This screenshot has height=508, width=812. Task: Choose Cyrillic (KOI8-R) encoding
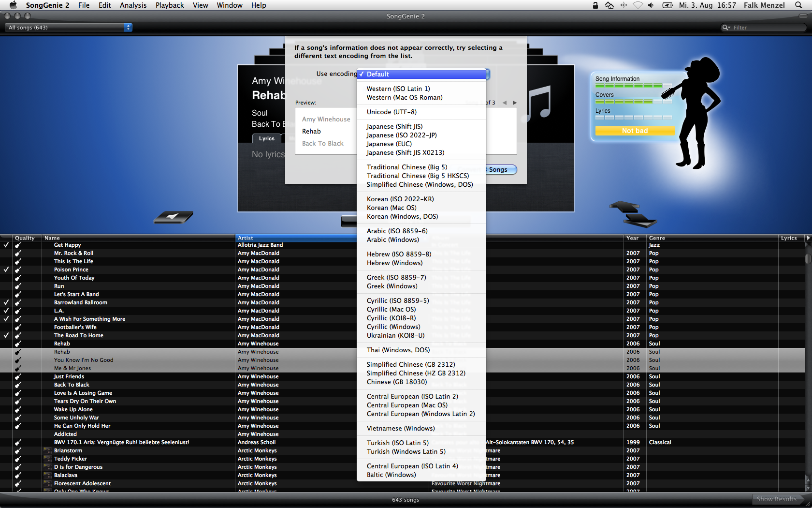click(x=421, y=318)
